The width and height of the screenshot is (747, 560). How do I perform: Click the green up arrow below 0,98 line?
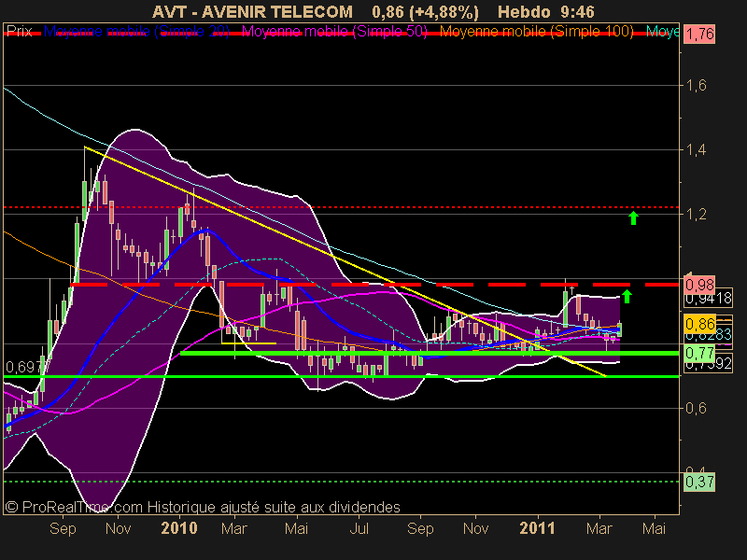click(627, 296)
